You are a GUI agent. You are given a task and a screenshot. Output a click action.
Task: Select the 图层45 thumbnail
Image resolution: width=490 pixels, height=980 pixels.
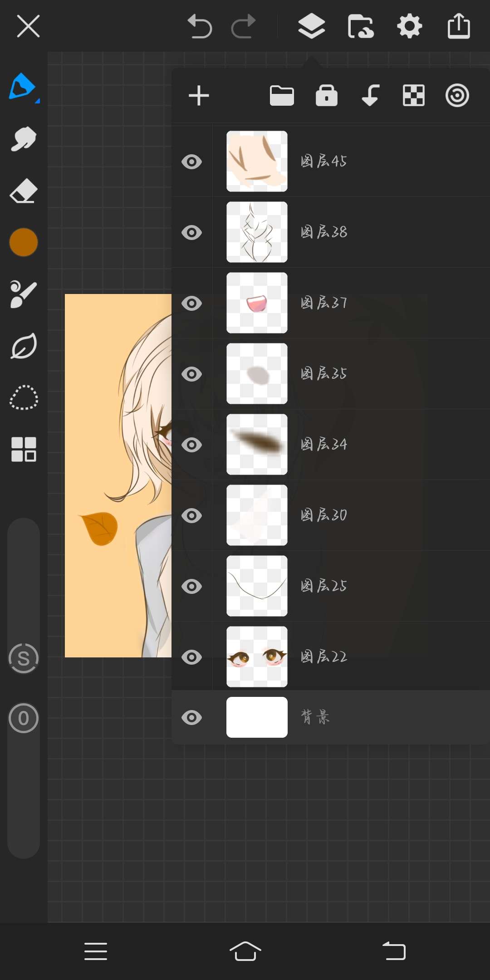tap(257, 161)
